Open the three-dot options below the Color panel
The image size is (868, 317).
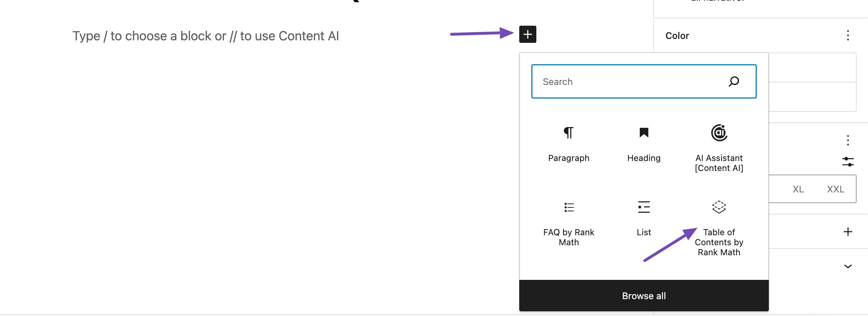coord(848,140)
